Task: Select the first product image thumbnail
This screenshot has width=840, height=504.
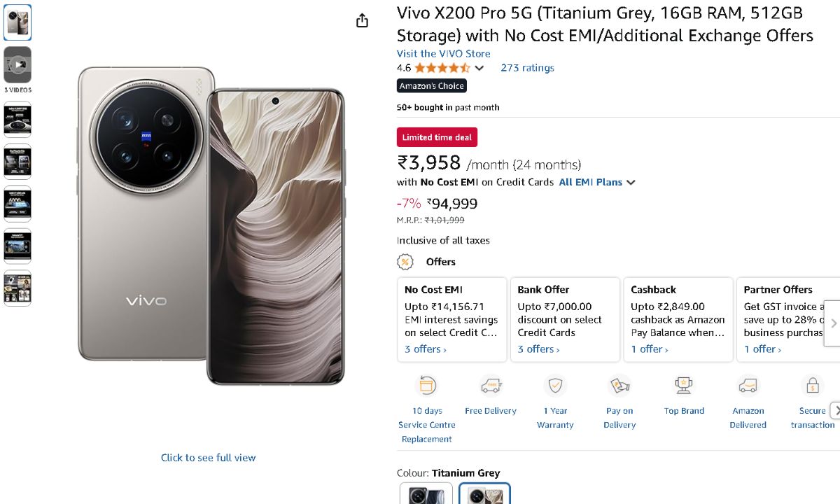Action: pos(17,22)
